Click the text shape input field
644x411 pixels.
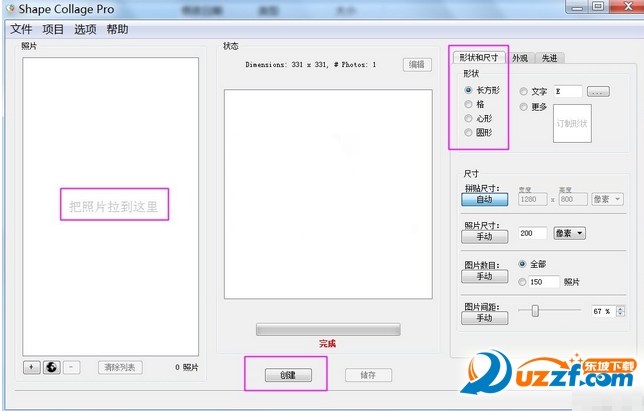(x=568, y=92)
